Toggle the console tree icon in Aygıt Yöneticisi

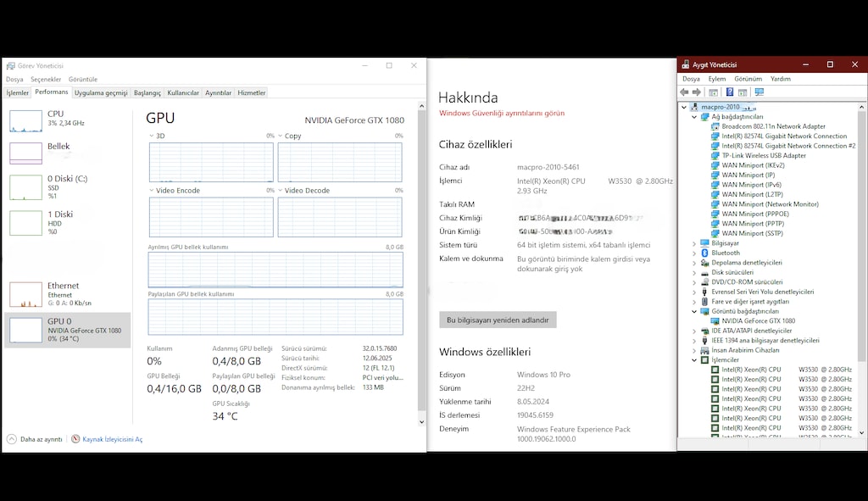tap(714, 92)
